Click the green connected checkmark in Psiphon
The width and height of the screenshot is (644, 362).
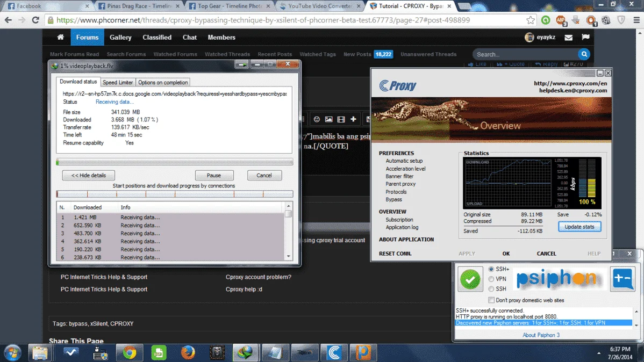coord(470,279)
